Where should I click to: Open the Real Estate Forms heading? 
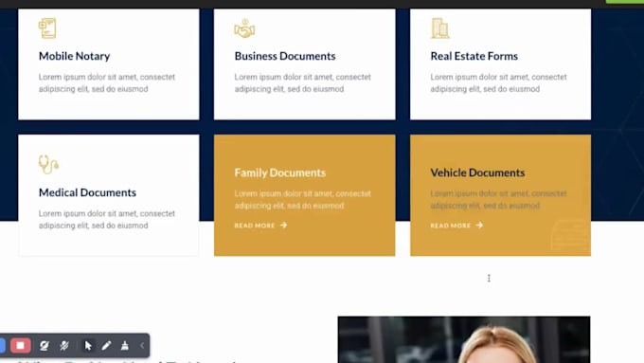[x=474, y=56]
